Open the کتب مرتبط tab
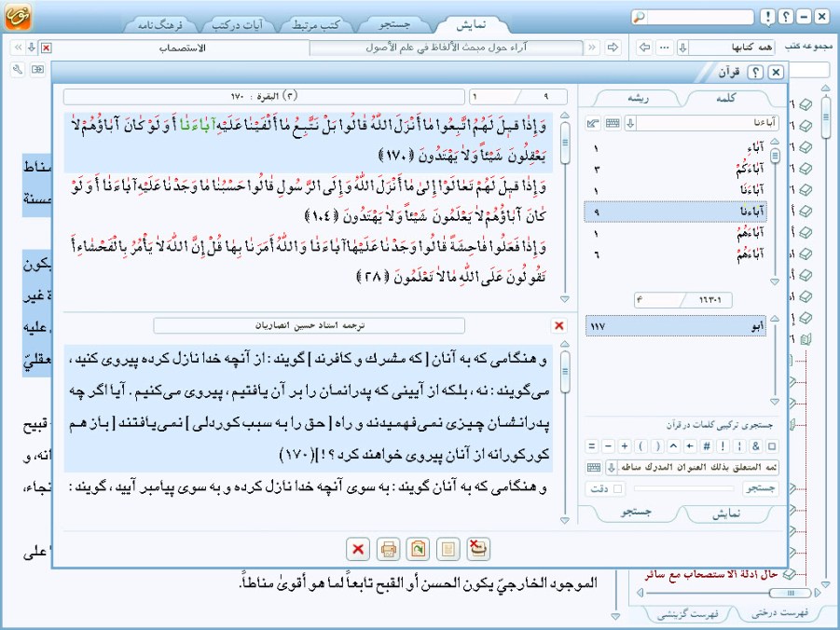The image size is (840, 630). (315, 24)
